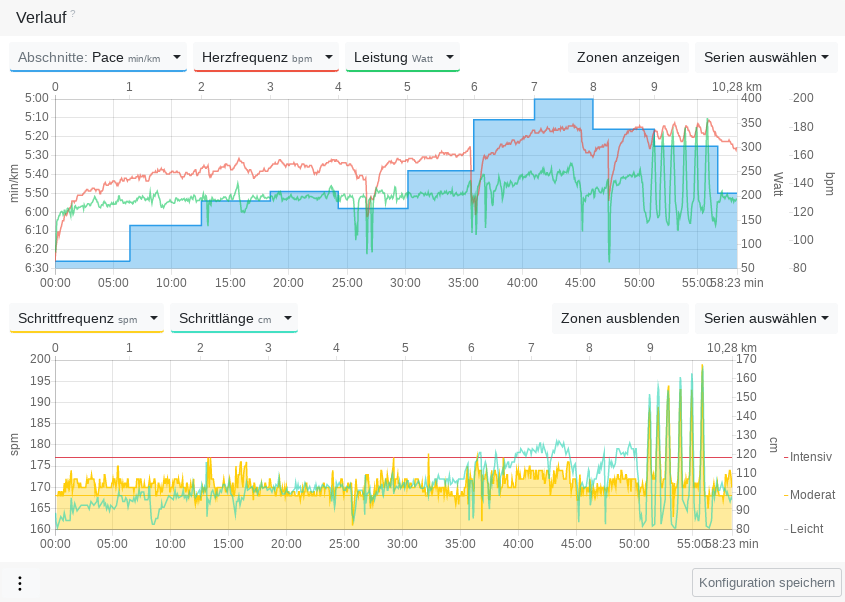Screen dimensions: 845x602
Task: Click the tallest pace bar at kilometer 7
Action: (x=564, y=180)
